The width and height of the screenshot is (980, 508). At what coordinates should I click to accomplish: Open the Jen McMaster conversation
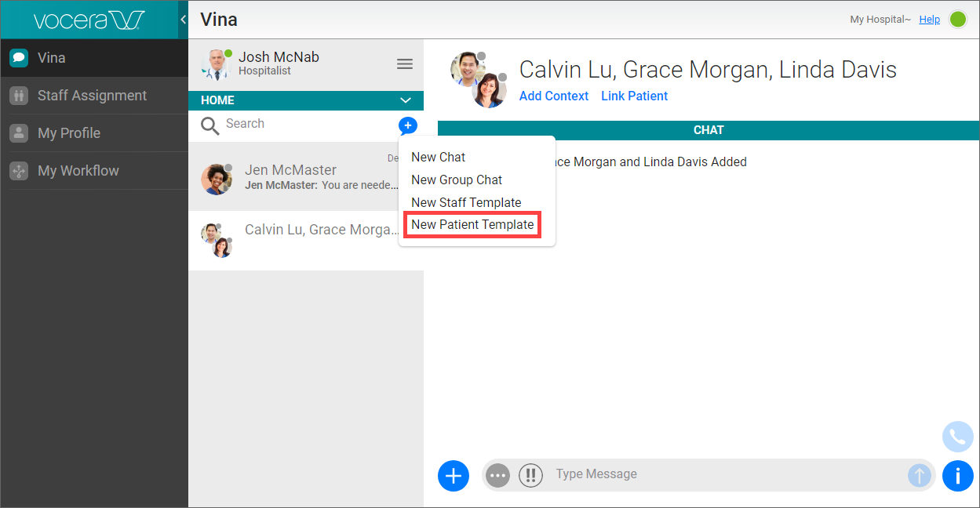point(298,177)
